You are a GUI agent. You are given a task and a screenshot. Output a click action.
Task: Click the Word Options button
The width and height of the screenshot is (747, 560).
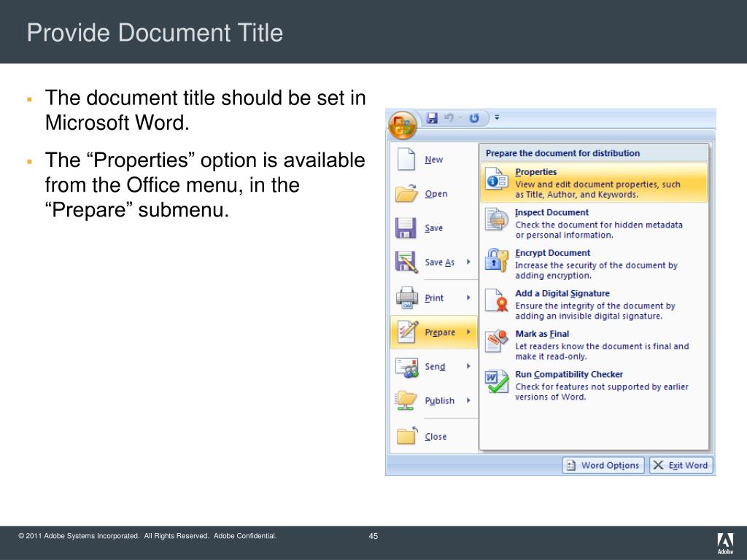pyautogui.click(x=603, y=465)
